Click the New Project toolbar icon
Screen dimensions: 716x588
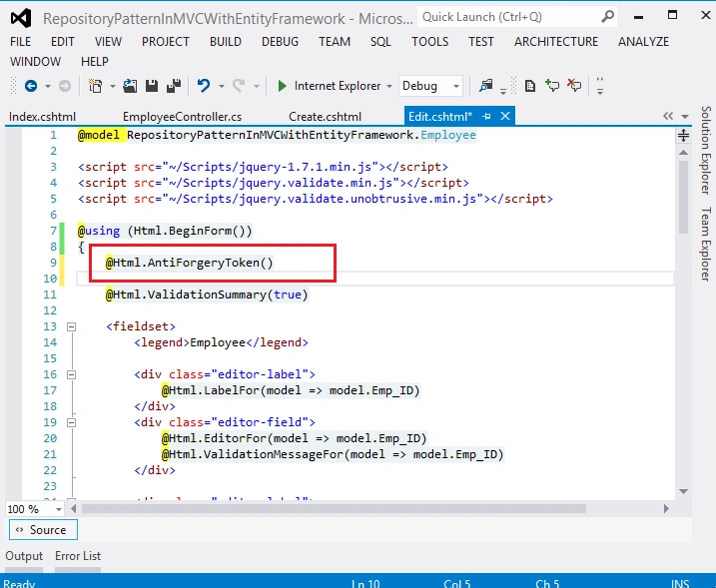click(95, 86)
